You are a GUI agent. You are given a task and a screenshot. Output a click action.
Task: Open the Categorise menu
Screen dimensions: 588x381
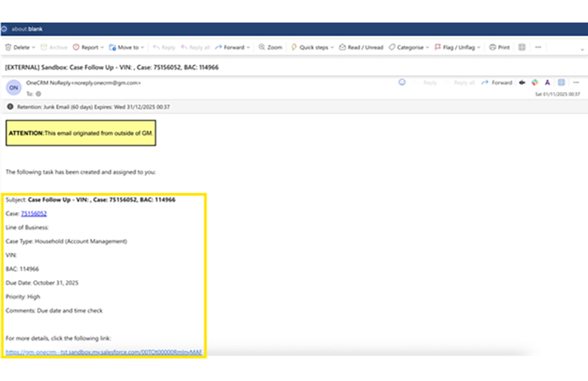[409, 48]
